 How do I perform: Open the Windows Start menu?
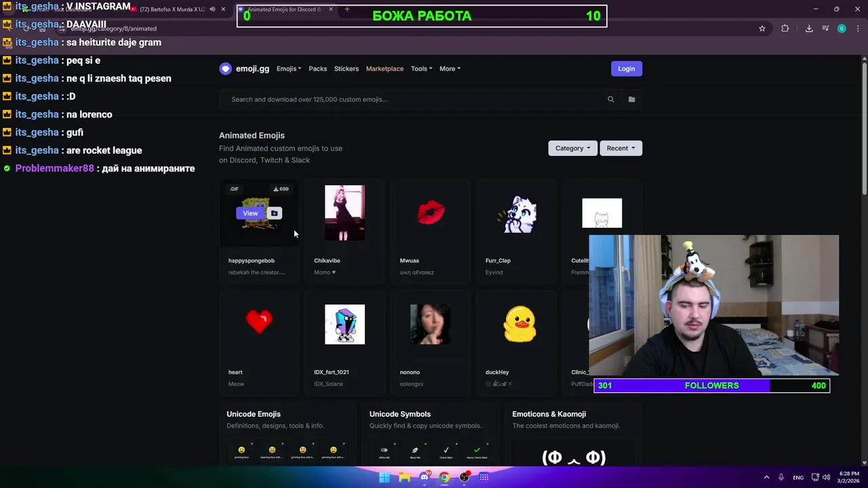pos(384,477)
